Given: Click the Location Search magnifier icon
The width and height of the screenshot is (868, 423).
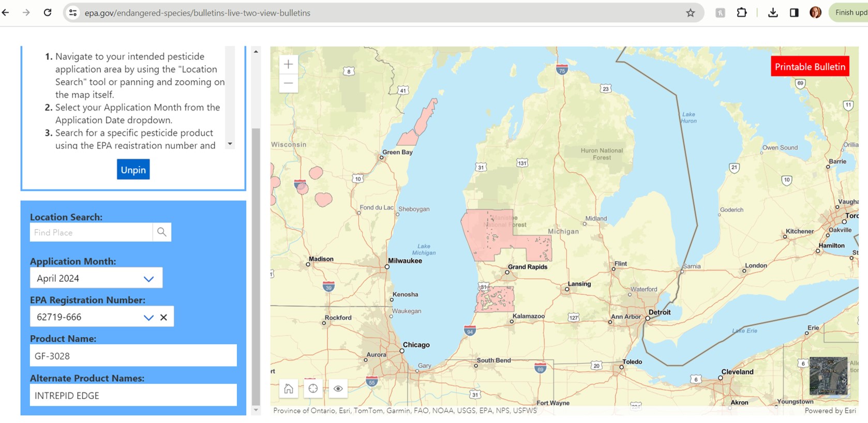Looking at the screenshot, I should [x=162, y=232].
